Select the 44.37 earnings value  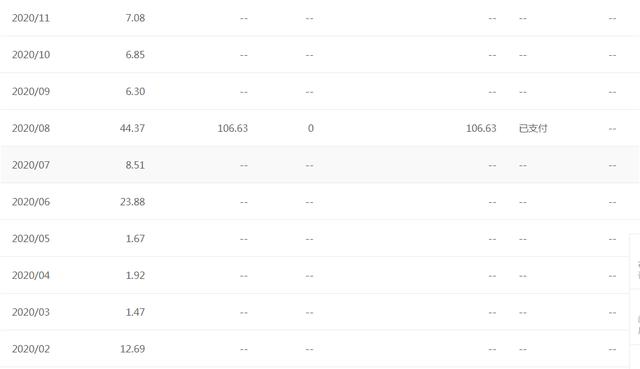coord(132,128)
